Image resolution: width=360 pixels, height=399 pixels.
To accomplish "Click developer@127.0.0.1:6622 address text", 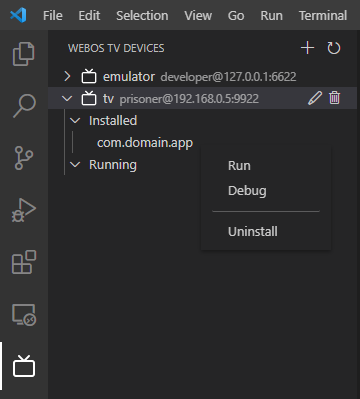I will click(228, 77).
